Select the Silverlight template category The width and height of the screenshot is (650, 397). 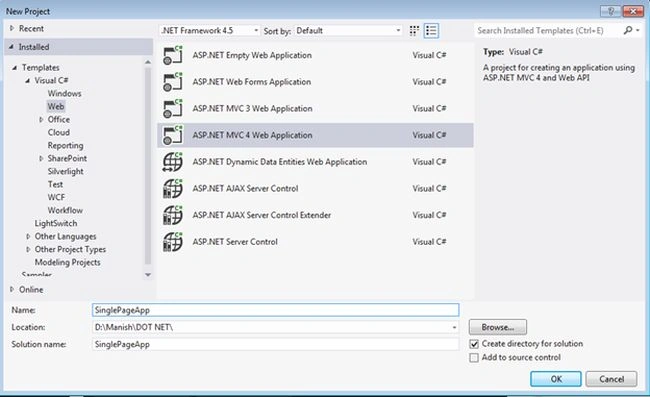click(65, 172)
